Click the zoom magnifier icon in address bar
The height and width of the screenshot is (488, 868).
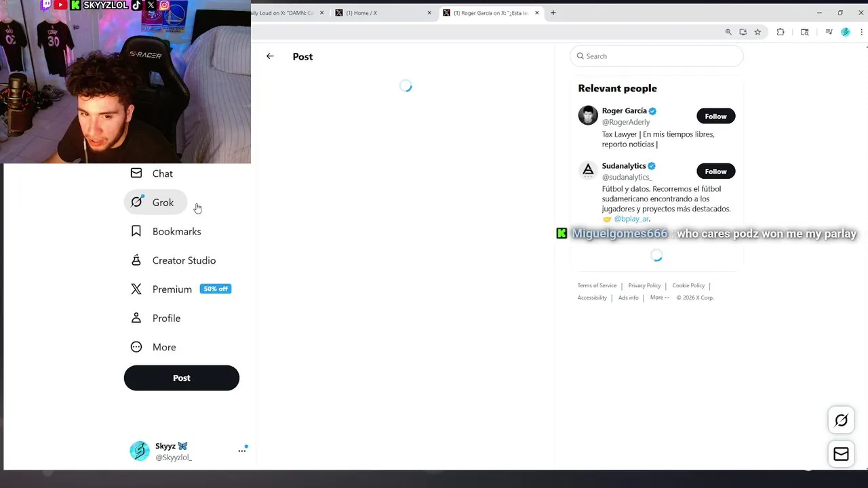[728, 32]
